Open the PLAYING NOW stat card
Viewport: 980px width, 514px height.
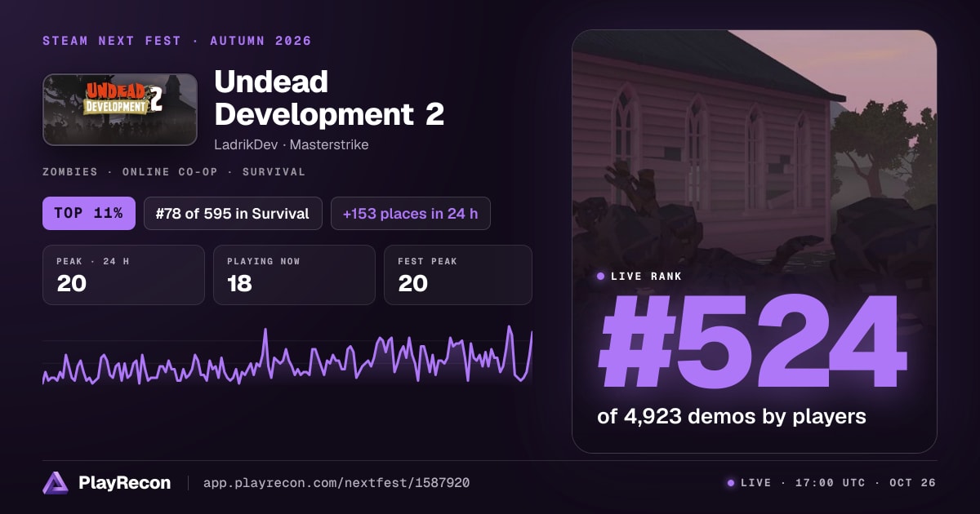pos(294,275)
